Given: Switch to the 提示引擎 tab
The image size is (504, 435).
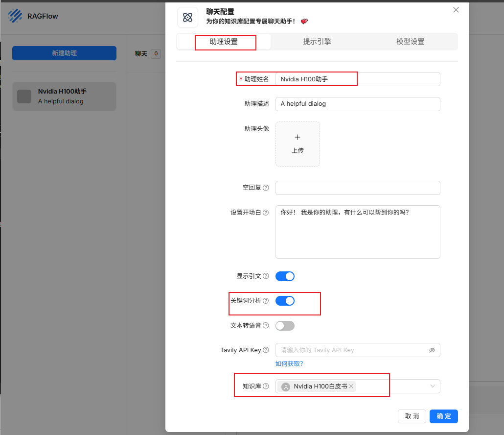Looking at the screenshot, I should pyautogui.click(x=317, y=42).
